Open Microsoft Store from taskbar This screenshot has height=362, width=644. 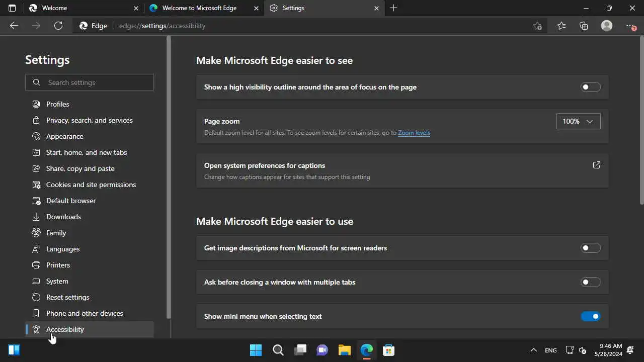click(388, 350)
